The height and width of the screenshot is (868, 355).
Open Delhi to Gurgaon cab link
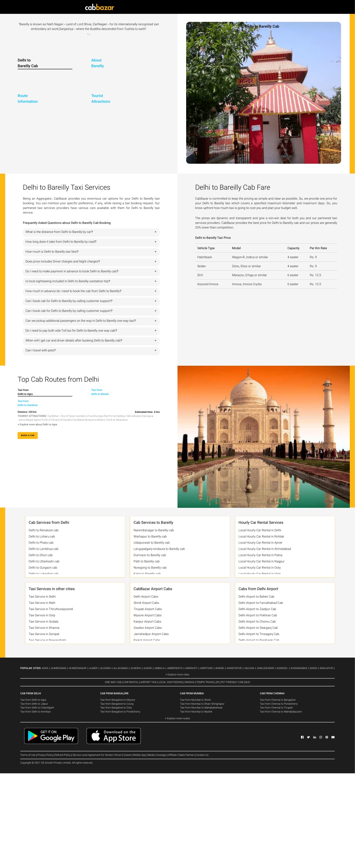click(43, 568)
